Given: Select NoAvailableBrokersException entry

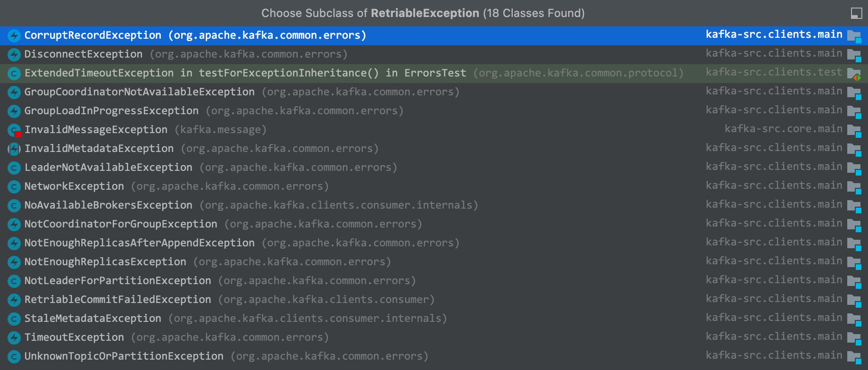Looking at the screenshot, I should [x=434, y=205].
